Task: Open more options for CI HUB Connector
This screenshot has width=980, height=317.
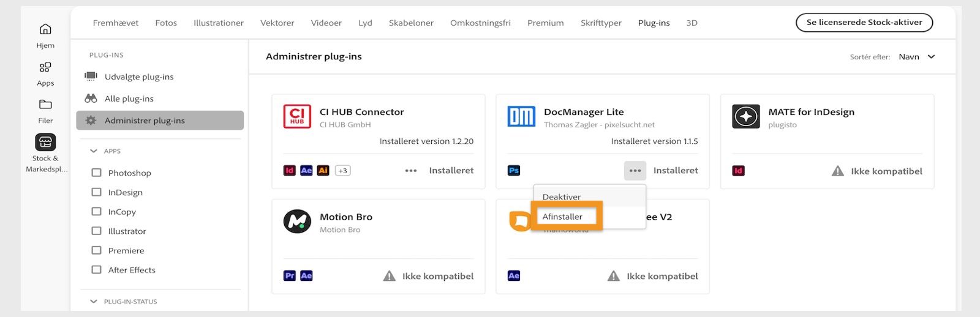Action: coord(411,171)
